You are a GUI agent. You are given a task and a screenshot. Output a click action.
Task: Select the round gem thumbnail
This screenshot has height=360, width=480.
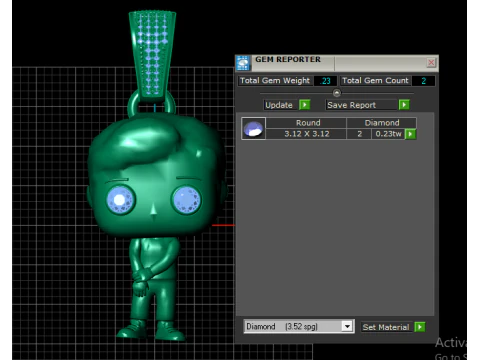click(x=253, y=128)
